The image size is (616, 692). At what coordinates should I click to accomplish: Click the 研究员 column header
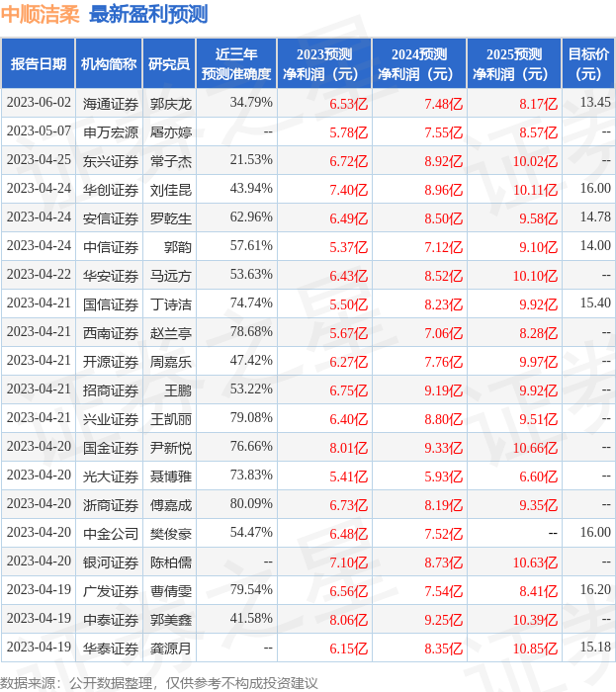click(x=169, y=64)
